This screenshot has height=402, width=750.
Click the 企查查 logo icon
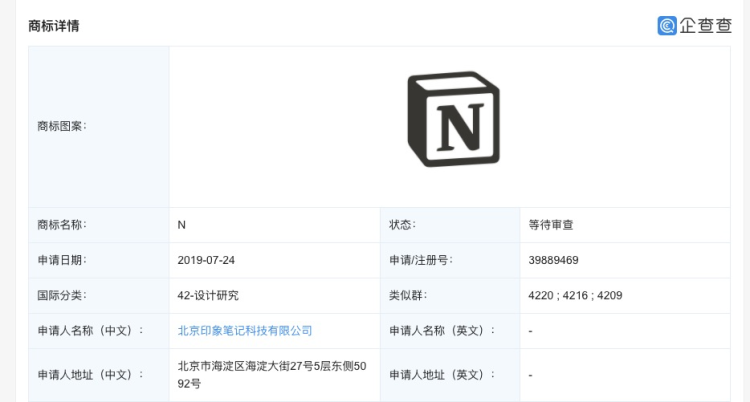(x=667, y=25)
